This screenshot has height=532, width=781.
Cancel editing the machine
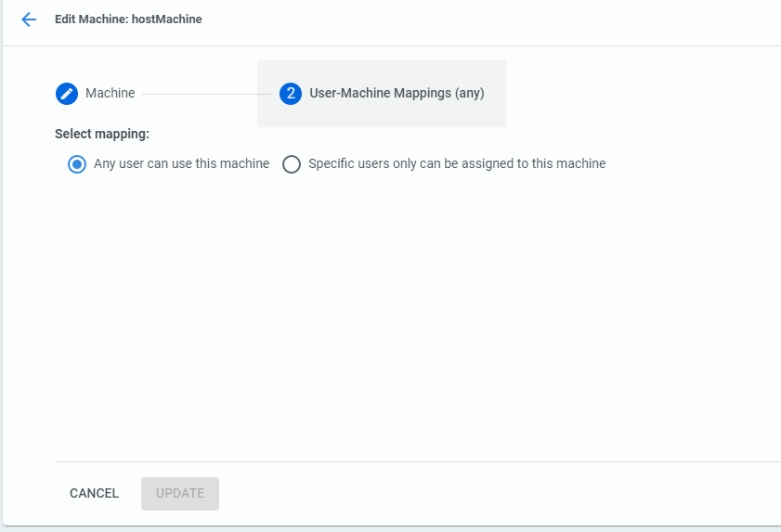pos(94,493)
